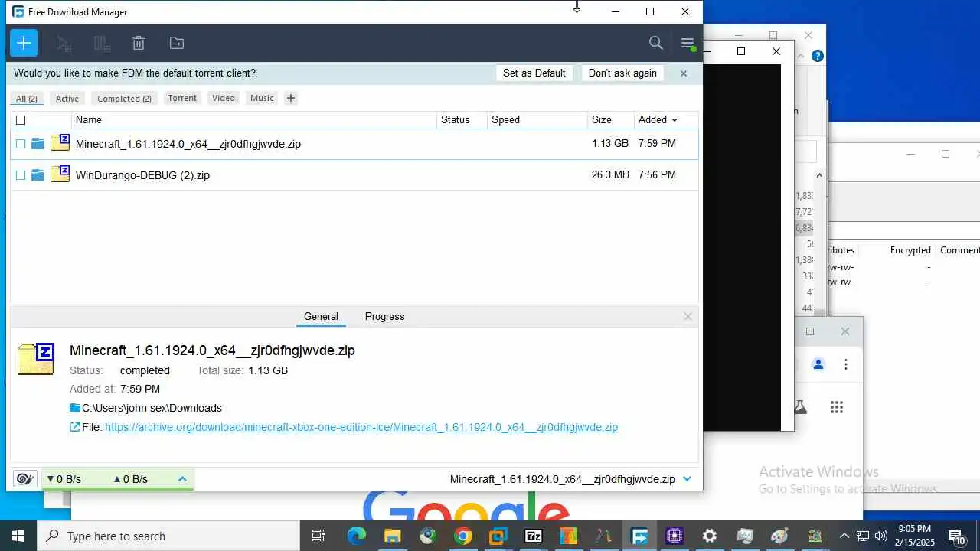The image size is (980, 551).
Task: Click the Move to folder toolbar icon
Action: [177, 44]
